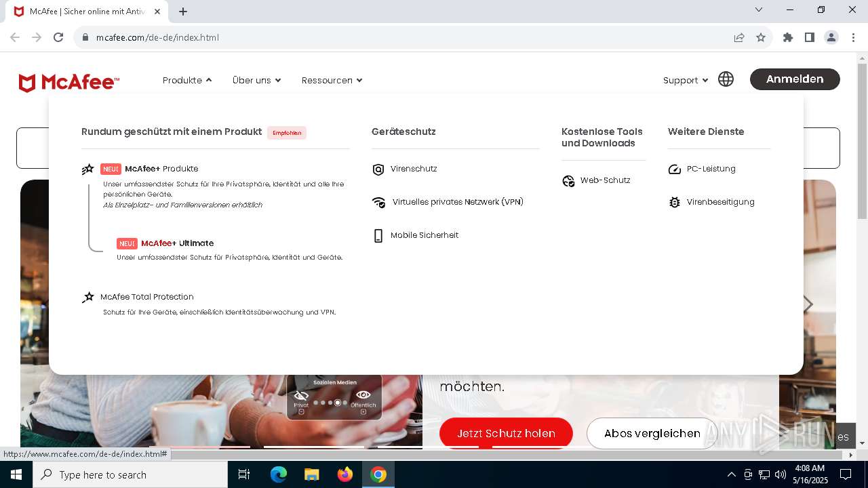This screenshot has height=488, width=868.
Task: Show hidden system tray icons
Action: pos(731,474)
